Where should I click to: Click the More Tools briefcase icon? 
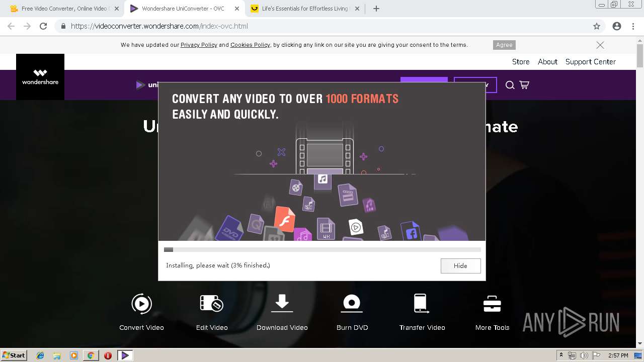click(492, 304)
